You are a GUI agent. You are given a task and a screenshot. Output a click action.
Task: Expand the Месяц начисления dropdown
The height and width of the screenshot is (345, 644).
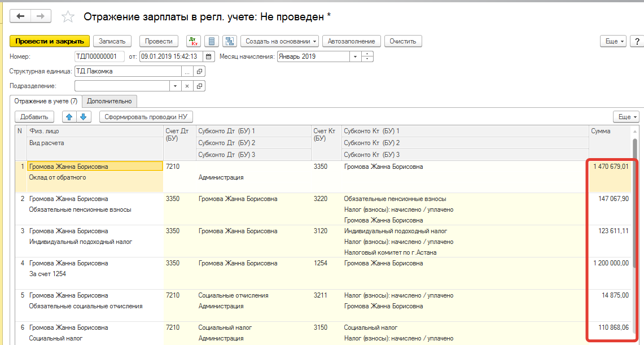[x=356, y=56]
